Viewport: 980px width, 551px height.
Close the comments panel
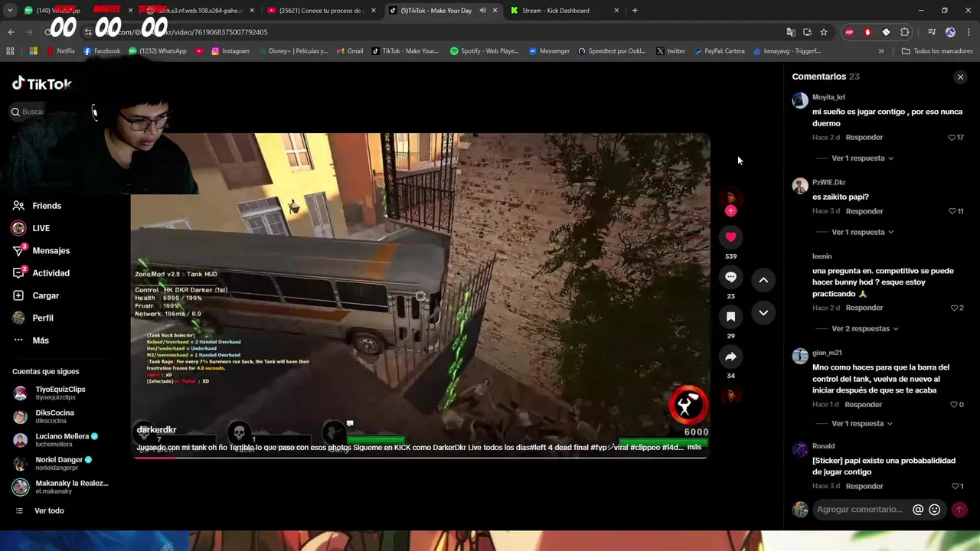point(960,77)
